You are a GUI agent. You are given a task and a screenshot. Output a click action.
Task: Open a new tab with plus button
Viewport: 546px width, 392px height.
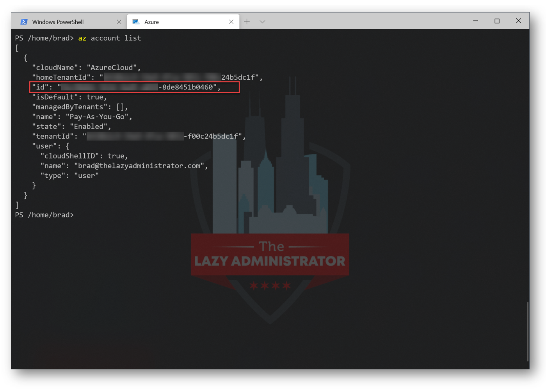pyautogui.click(x=247, y=22)
